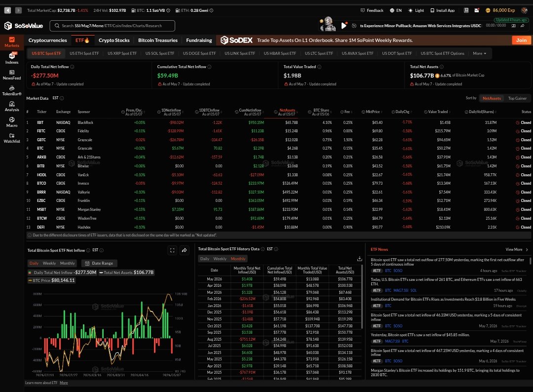Sort by Top Gainer toggle
This screenshot has width=533, height=392.
[517, 98]
